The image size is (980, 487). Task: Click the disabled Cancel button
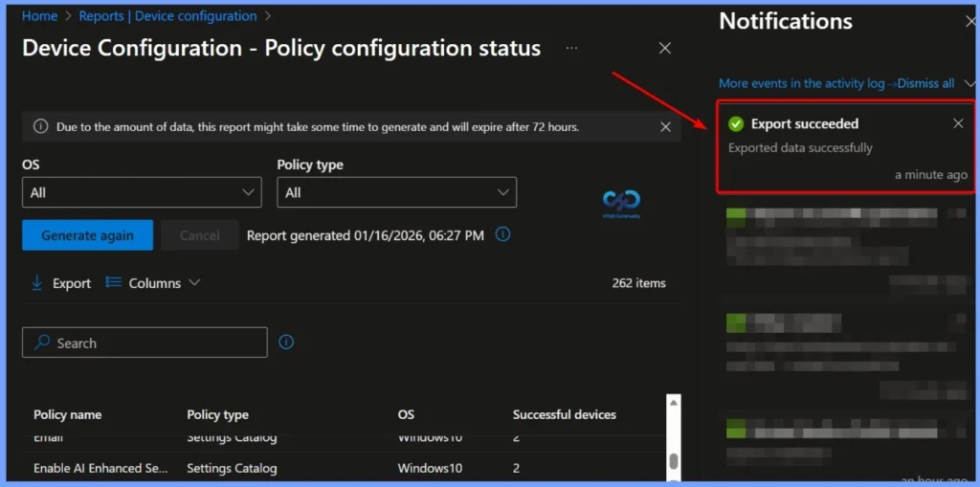[x=199, y=235]
